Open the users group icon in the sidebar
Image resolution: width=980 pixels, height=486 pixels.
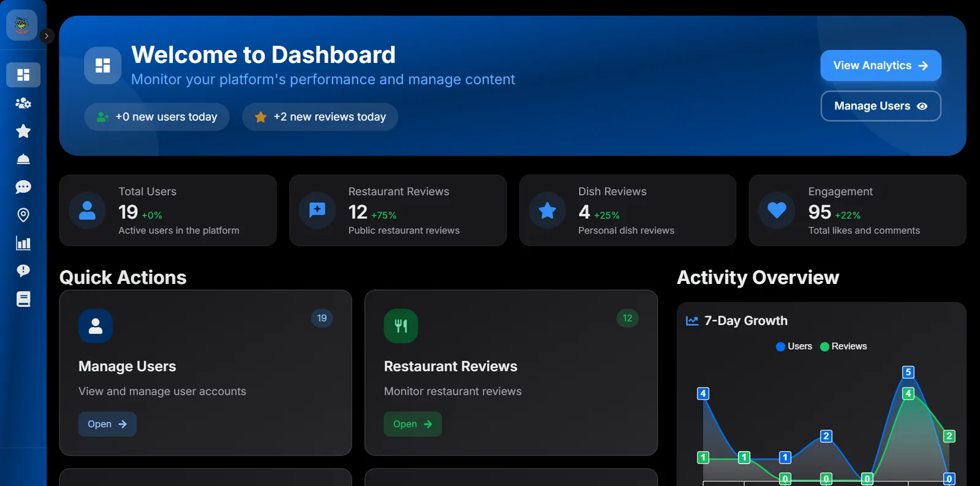point(23,103)
